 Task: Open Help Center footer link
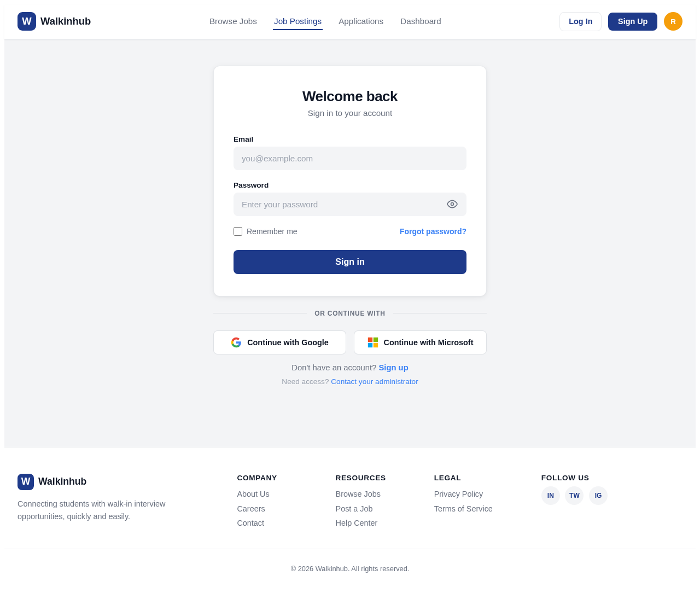pos(357,523)
